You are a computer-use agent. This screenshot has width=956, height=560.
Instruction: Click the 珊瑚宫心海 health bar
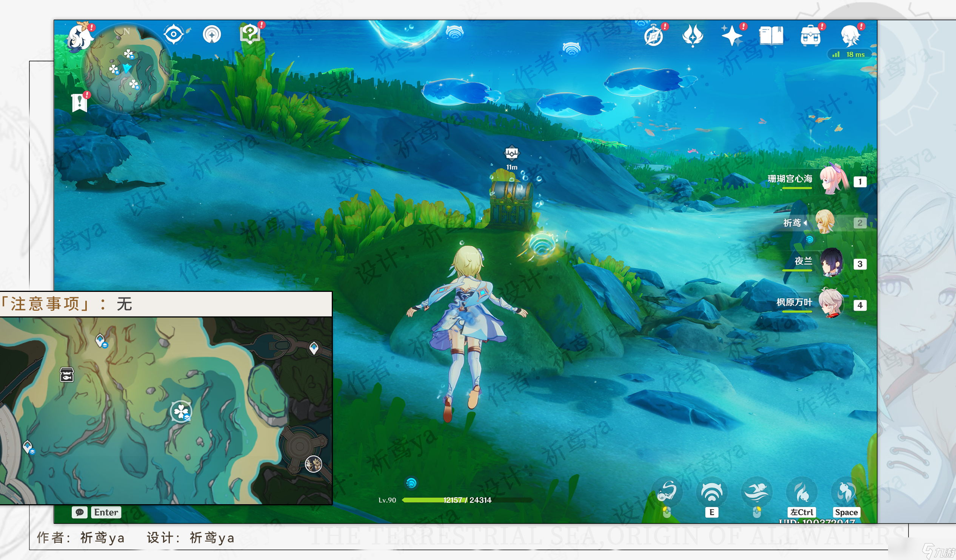tap(797, 188)
